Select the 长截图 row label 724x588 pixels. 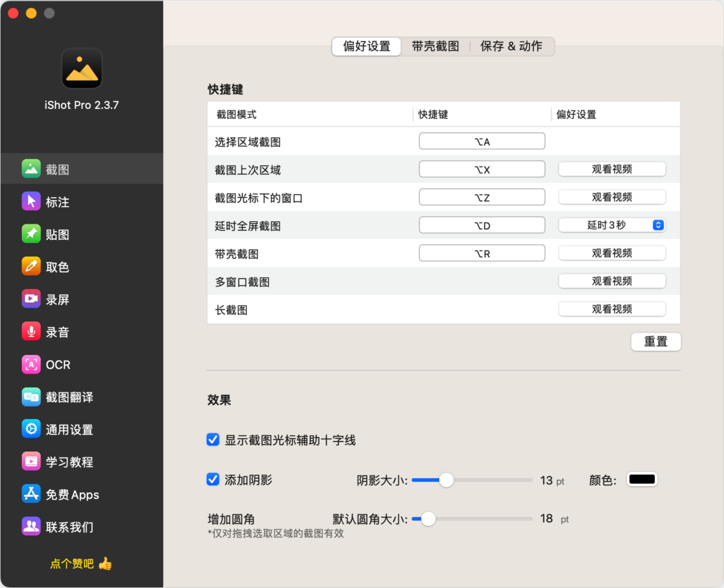tap(231, 310)
